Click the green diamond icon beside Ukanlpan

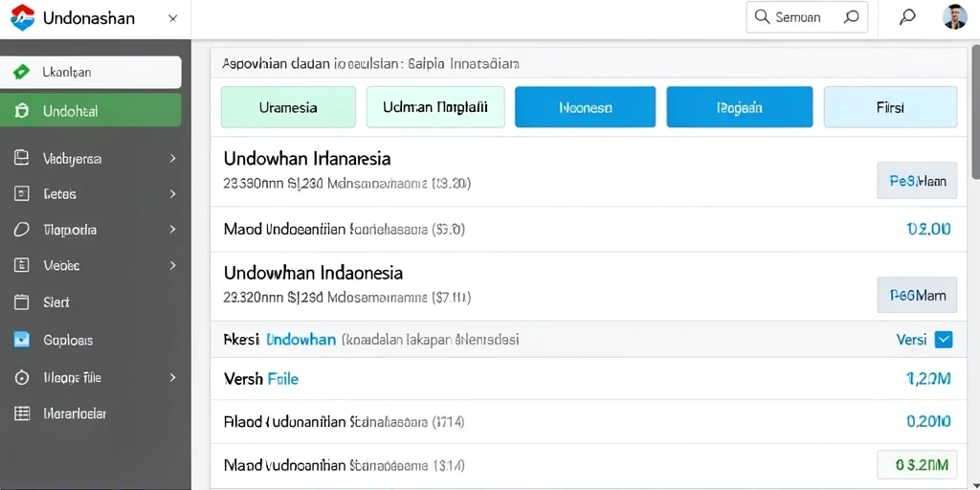click(21, 72)
